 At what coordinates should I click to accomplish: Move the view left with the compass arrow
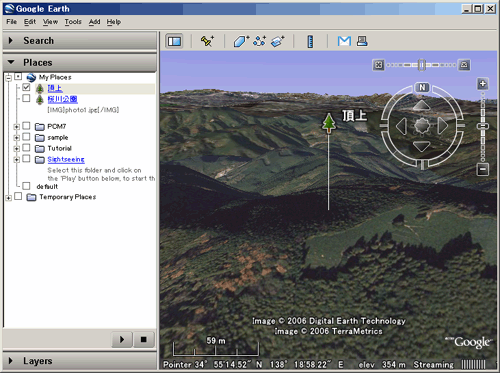point(401,126)
